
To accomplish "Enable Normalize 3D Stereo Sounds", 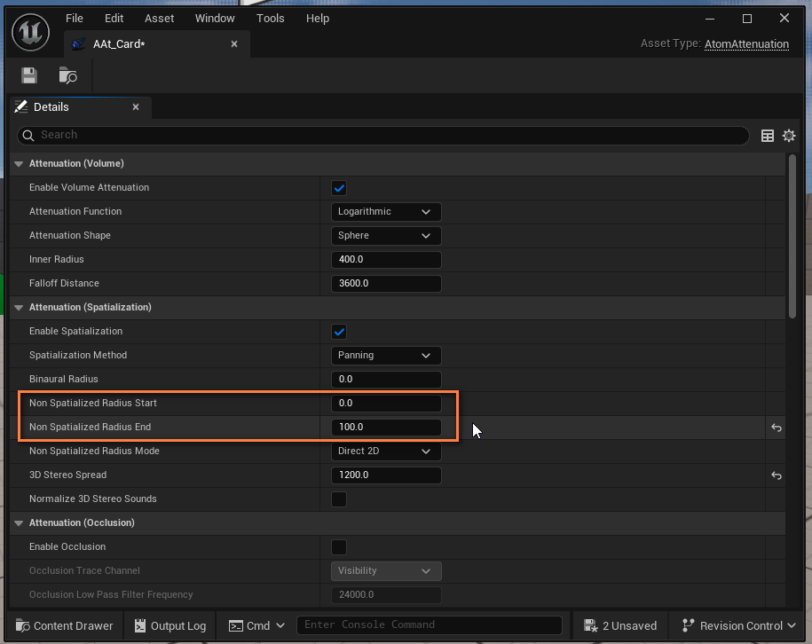I will pyautogui.click(x=339, y=499).
